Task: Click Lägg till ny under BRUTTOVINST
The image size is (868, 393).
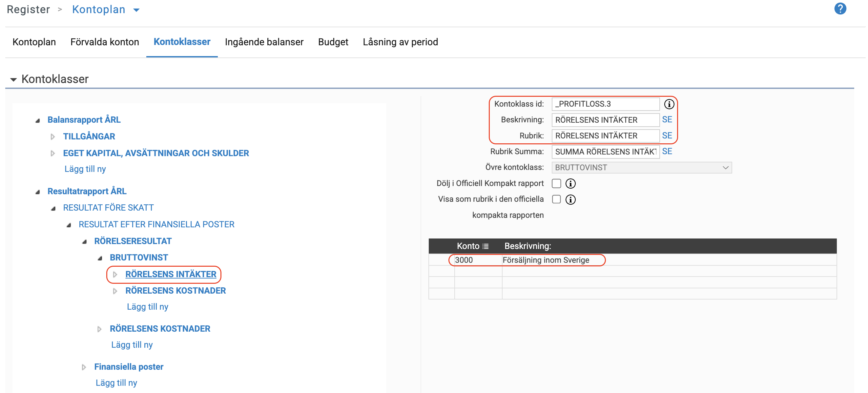Action: point(148,307)
